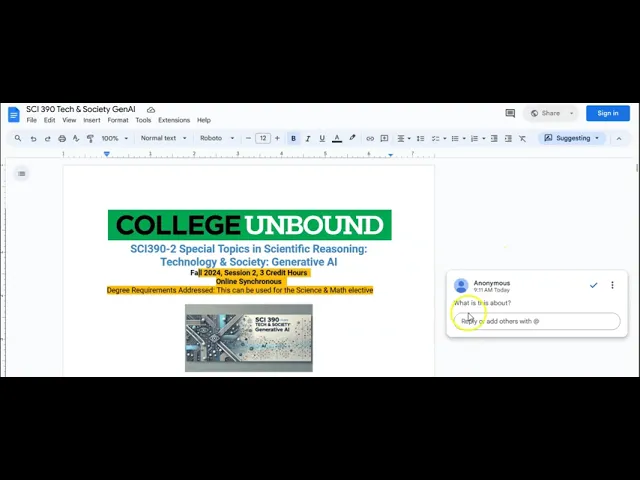Run spelling and grammar check

(x=76, y=139)
